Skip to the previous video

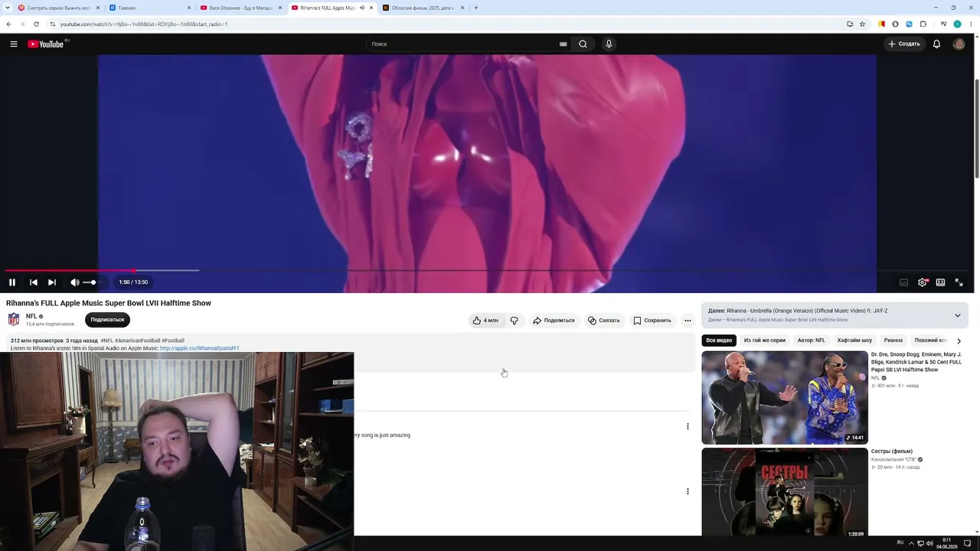(34, 282)
